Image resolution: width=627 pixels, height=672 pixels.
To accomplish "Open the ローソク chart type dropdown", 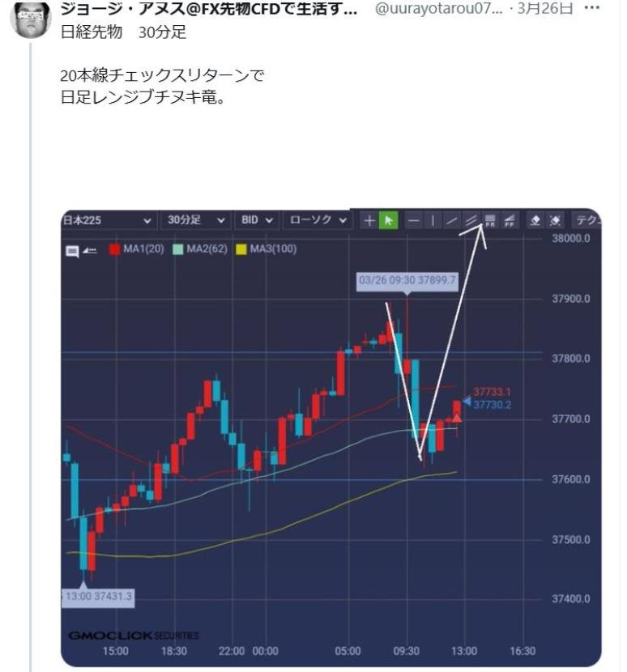I will tap(320, 220).
